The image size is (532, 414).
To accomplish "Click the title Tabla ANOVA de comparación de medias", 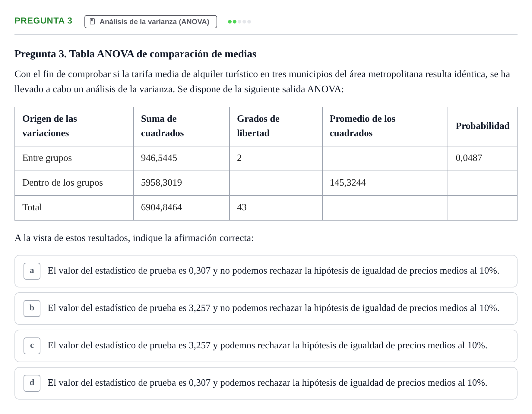I will [163, 54].
